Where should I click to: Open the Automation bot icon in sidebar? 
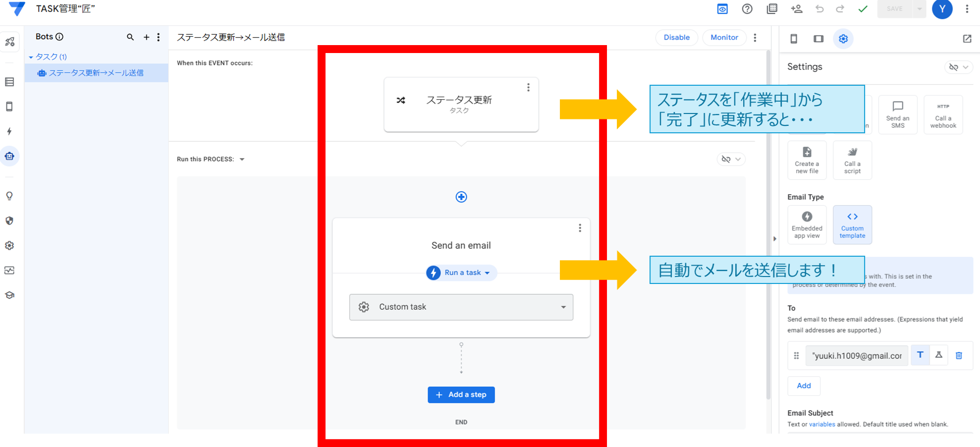[9, 156]
